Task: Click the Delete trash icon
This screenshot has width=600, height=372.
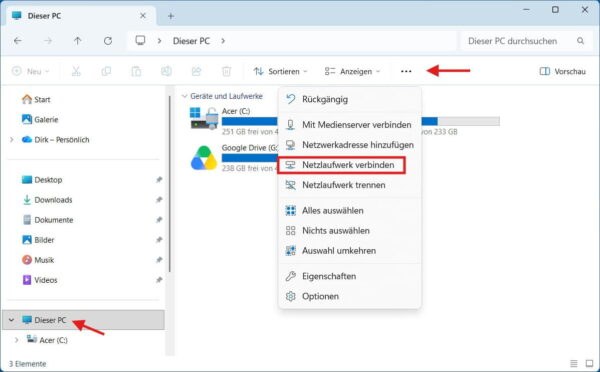Action: coord(227,71)
